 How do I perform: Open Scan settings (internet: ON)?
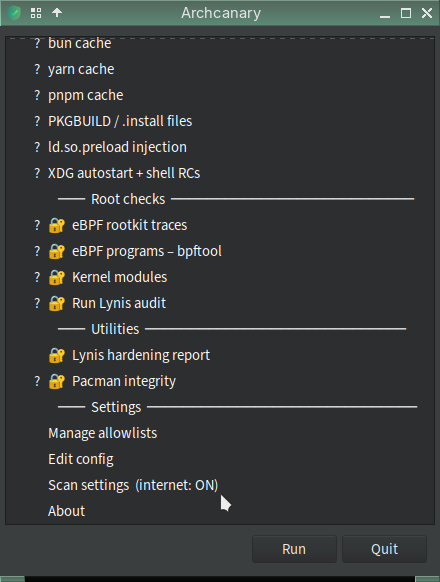point(133,485)
